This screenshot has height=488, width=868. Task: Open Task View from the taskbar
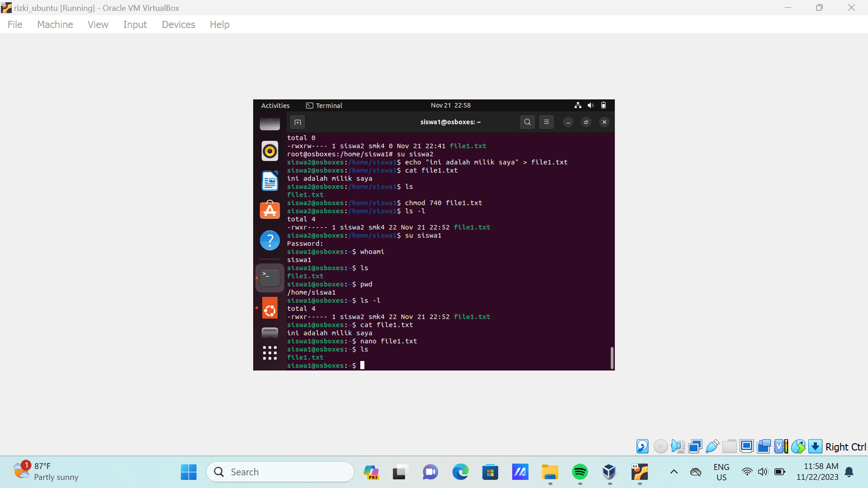(401, 472)
